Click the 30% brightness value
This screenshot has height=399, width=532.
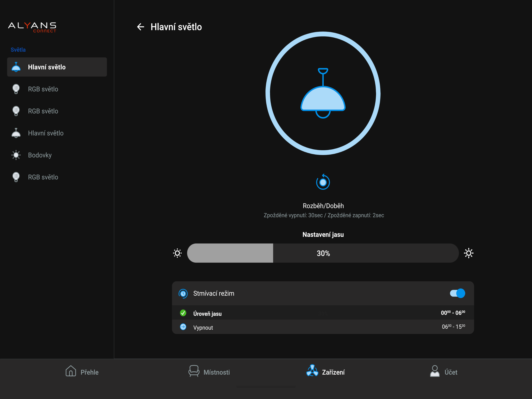(323, 253)
